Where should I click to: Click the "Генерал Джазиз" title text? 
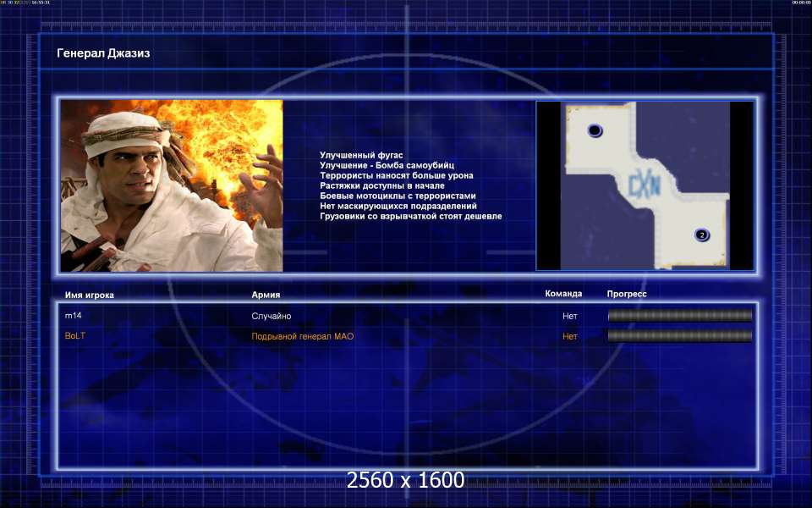point(104,53)
